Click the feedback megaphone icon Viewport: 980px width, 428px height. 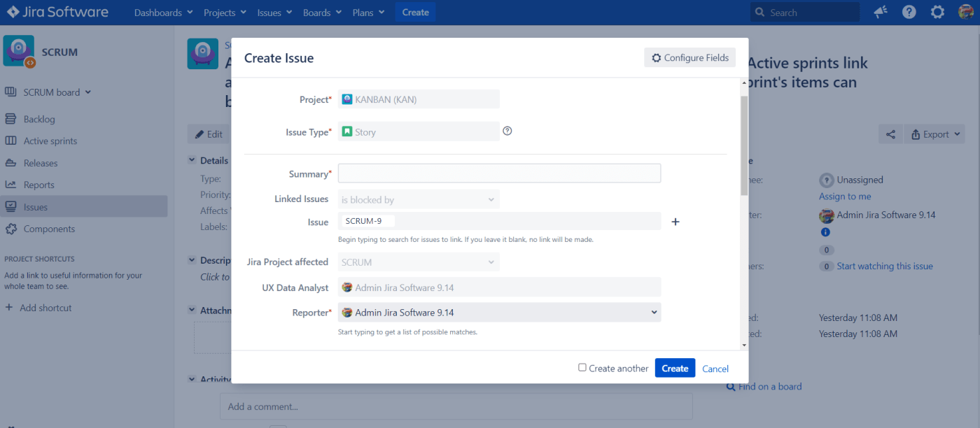pyautogui.click(x=881, y=13)
